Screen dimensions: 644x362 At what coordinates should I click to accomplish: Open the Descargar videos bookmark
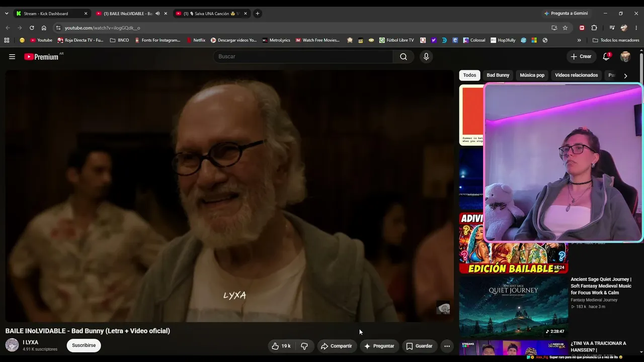pyautogui.click(x=233, y=40)
